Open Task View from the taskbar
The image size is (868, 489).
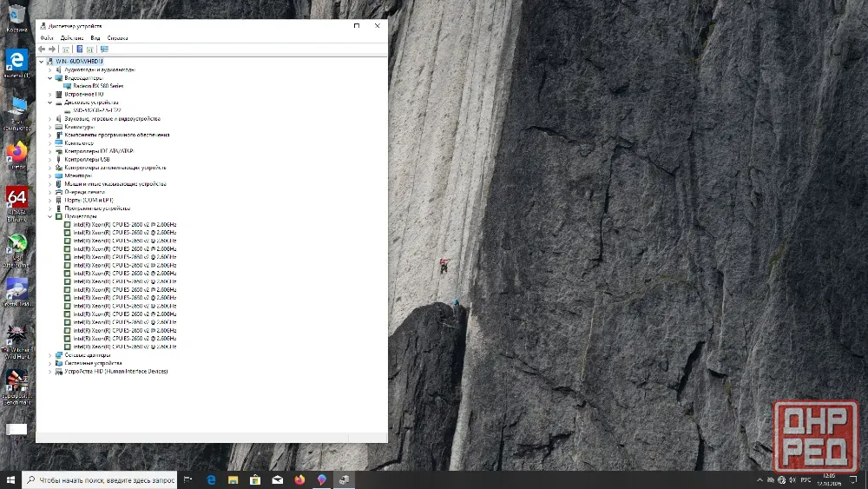(x=188, y=480)
